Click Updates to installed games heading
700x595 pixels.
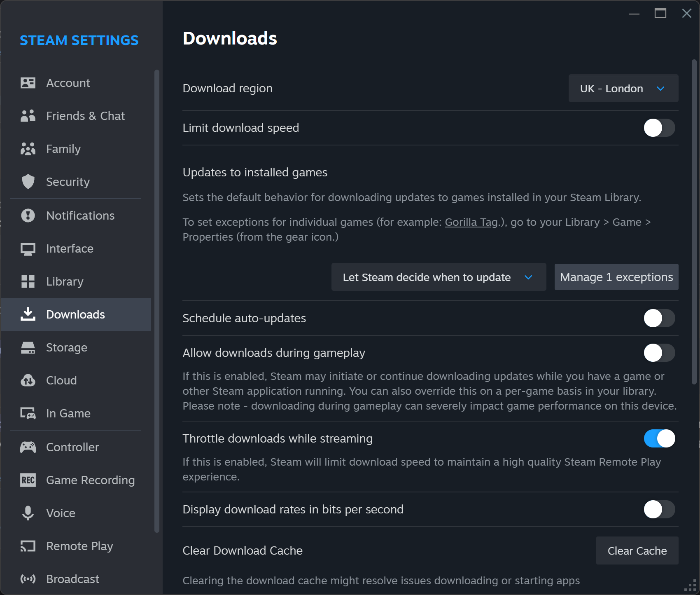click(255, 172)
